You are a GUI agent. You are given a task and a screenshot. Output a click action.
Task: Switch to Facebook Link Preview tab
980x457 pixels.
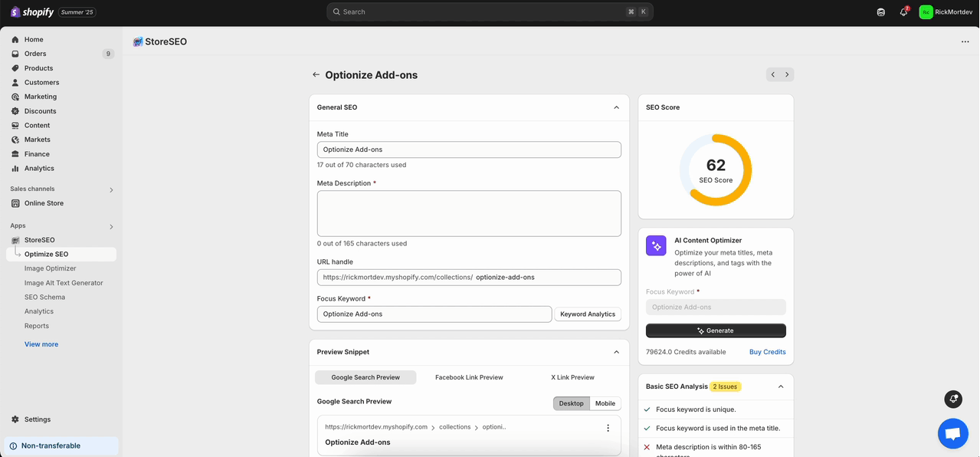click(469, 377)
